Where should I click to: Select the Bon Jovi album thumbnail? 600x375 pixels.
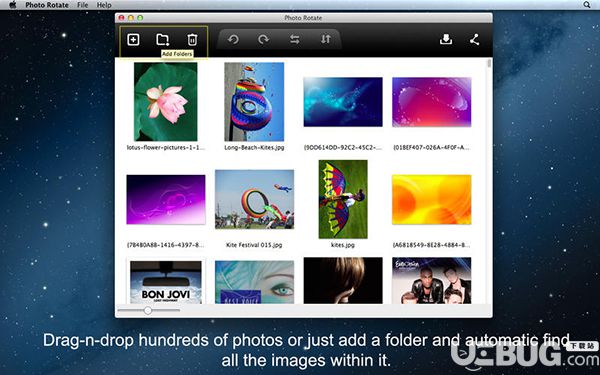pos(166,282)
